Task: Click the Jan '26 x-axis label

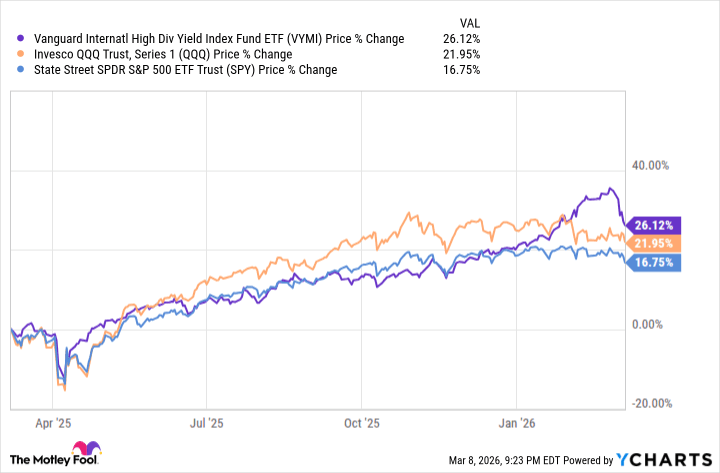Action: pyautogui.click(x=517, y=424)
